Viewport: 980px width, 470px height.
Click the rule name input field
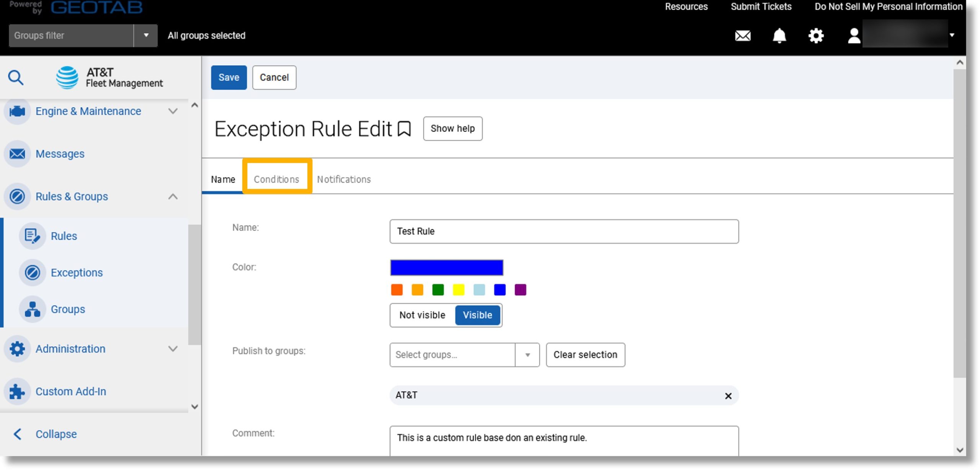[564, 231]
